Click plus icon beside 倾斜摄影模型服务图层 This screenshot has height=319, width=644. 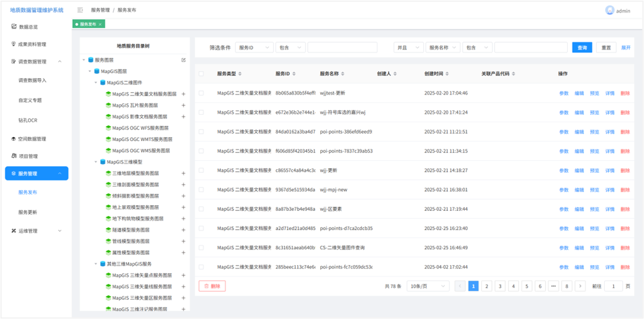coord(184,196)
